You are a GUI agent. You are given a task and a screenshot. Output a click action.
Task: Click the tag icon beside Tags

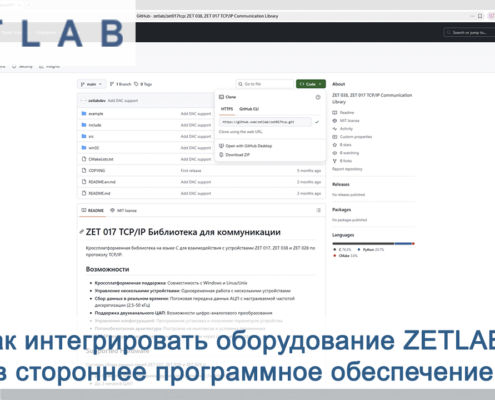pos(136,84)
